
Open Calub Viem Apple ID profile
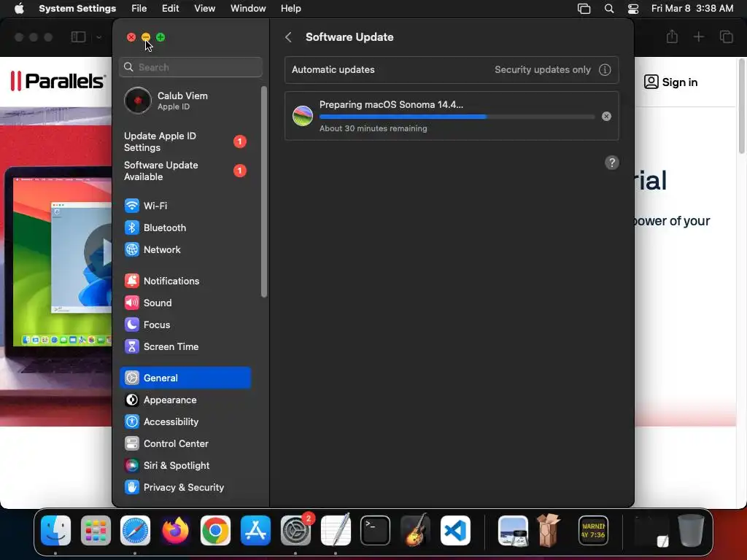click(x=185, y=101)
